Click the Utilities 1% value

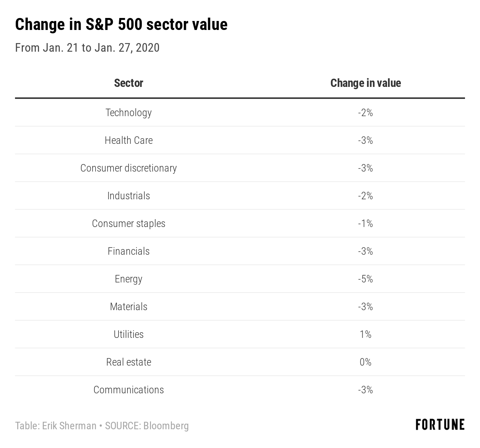point(365,335)
